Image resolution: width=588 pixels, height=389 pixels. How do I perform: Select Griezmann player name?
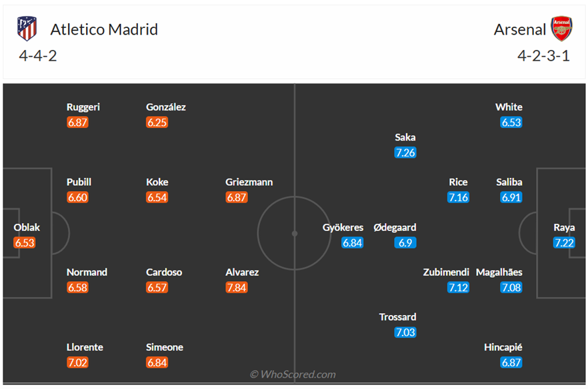pyautogui.click(x=249, y=182)
